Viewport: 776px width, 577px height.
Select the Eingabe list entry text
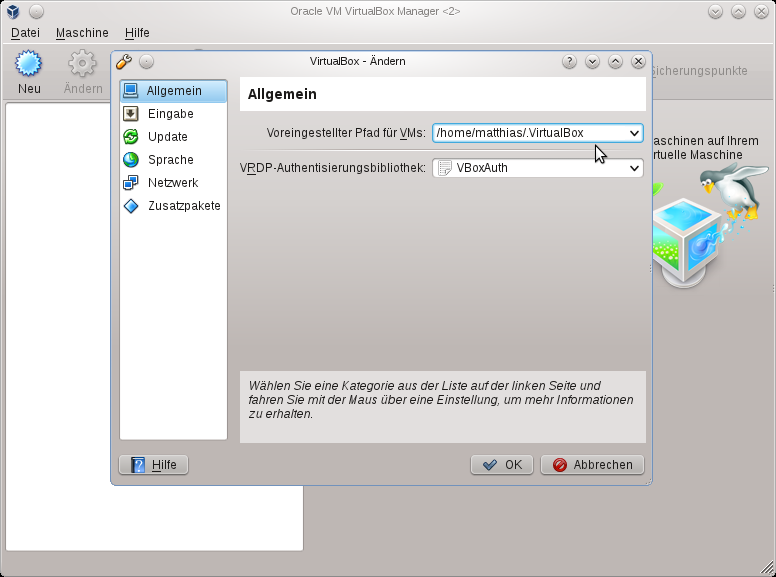(x=171, y=114)
